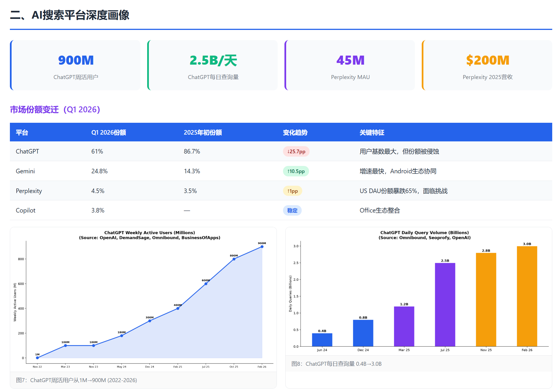Click the Gemini row's 24.8% share value
This screenshot has width=559, height=392.
(99, 171)
